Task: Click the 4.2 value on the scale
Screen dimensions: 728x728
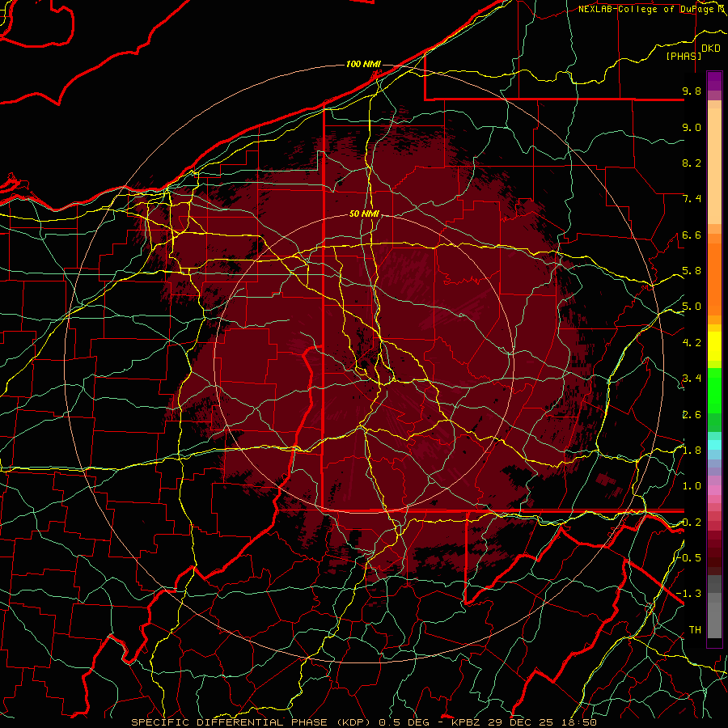Action: (692, 343)
